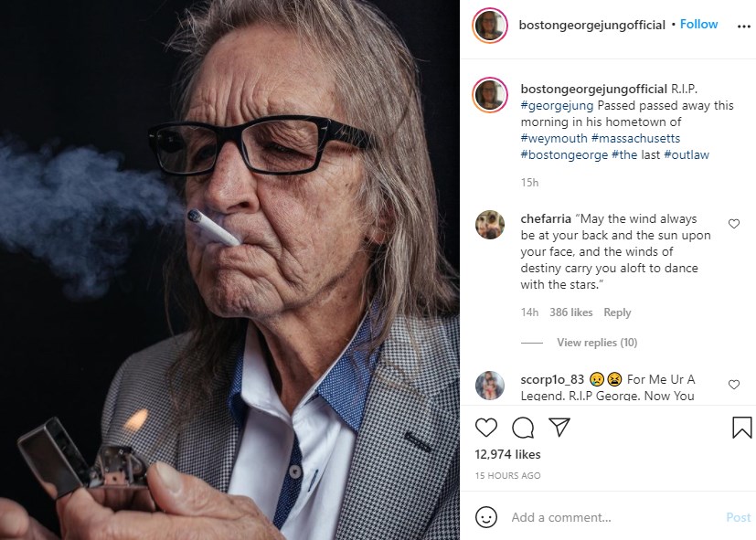Open chefarria's profile picture
The width and height of the screenshot is (756, 540).
coord(490,224)
